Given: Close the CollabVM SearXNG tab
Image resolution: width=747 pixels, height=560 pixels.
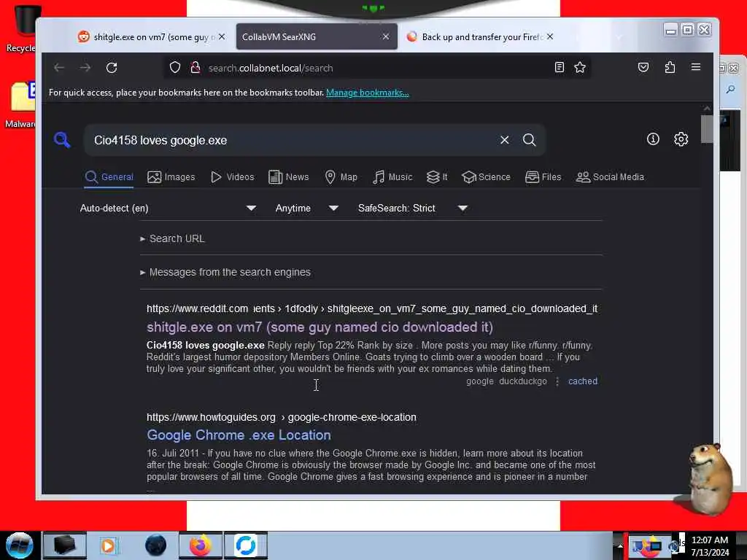Looking at the screenshot, I should pos(386,36).
